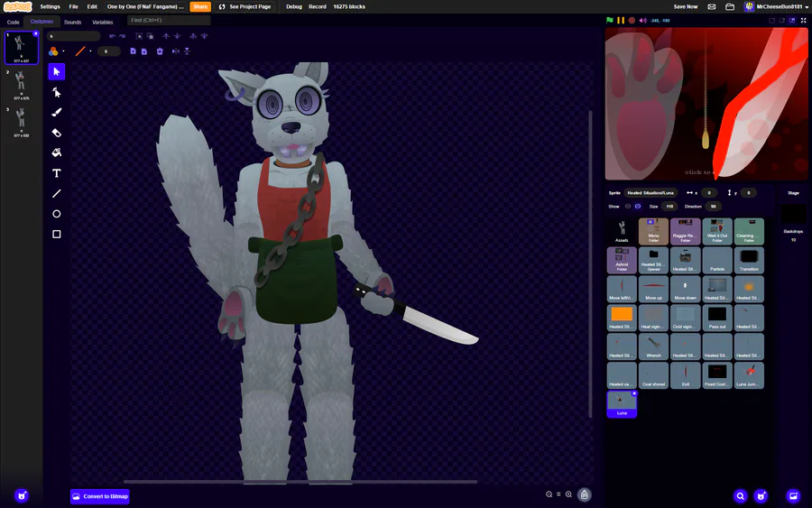
Task: Click the Find (Ctrl+F) search field
Action: click(169, 20)
